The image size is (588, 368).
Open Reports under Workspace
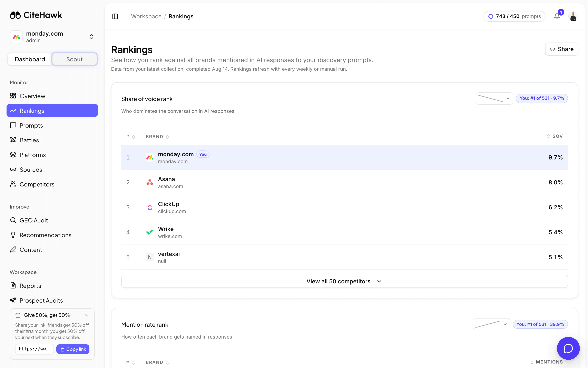52,286
